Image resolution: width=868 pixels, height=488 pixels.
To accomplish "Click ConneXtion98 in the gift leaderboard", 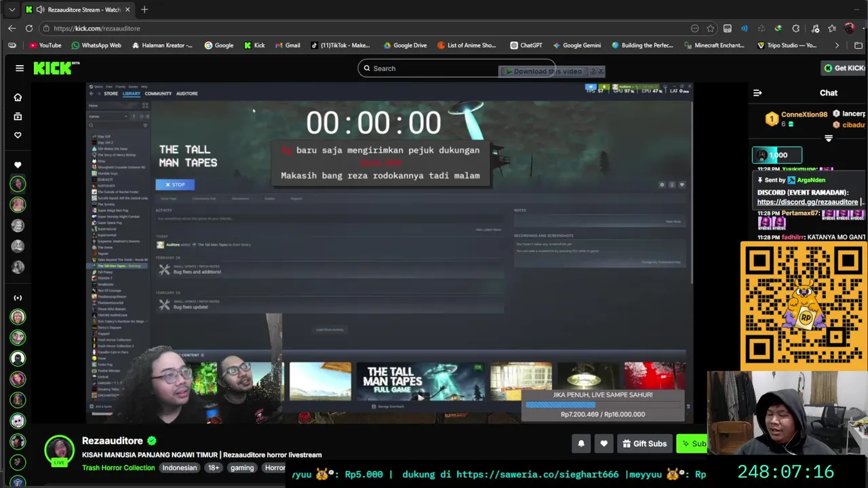I will pyautogui.click(x=804, y=115).
